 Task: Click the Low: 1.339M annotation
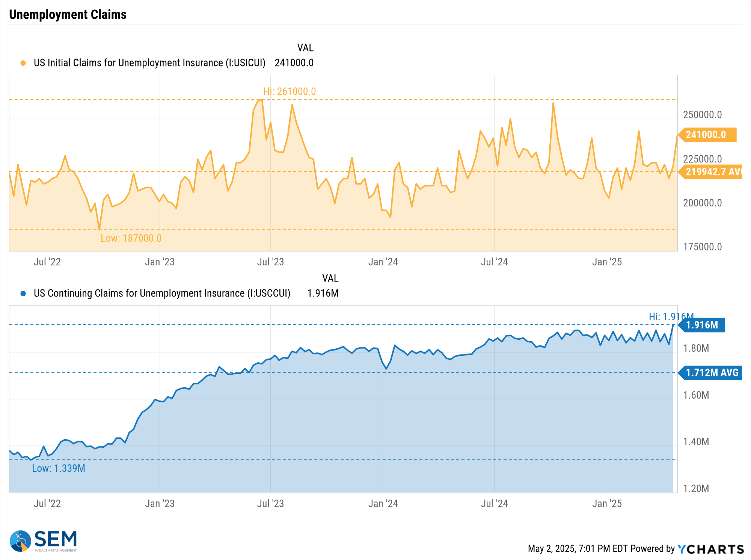[59, 468]
